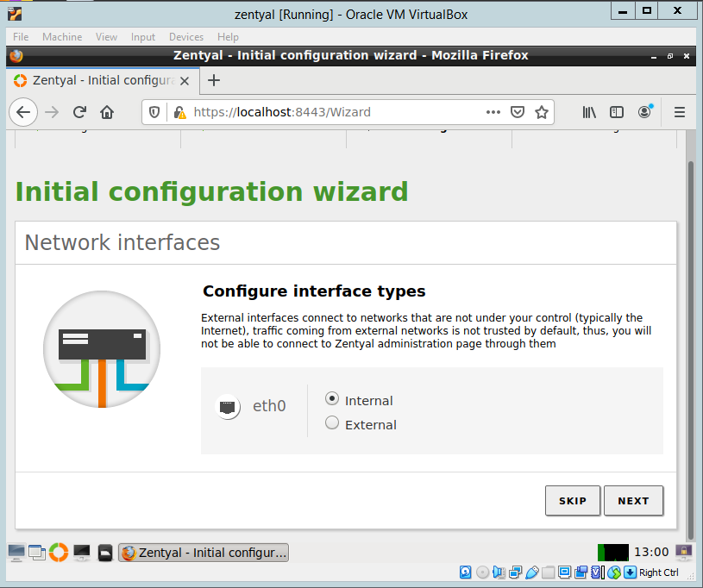The image size is (703, 588).
Task: Click the Firefox page vertical scrollbar
Action: click(691, 349)
